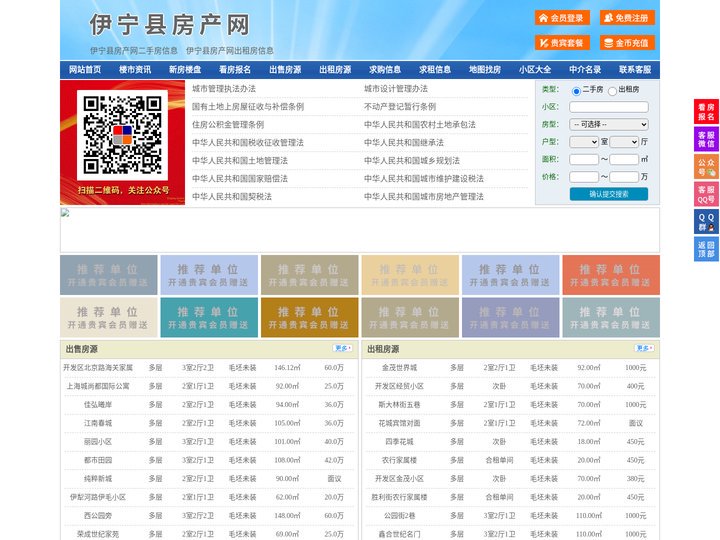This screenshot has width=720, height=540.
Task: Open the 丽园小区 sale listing
Action: click(98, 442)
